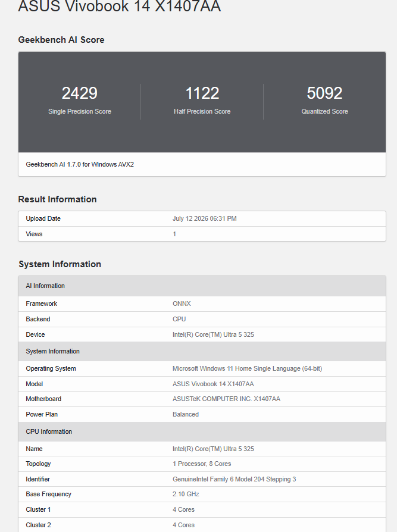Click the Framework row label

point(42,303)
